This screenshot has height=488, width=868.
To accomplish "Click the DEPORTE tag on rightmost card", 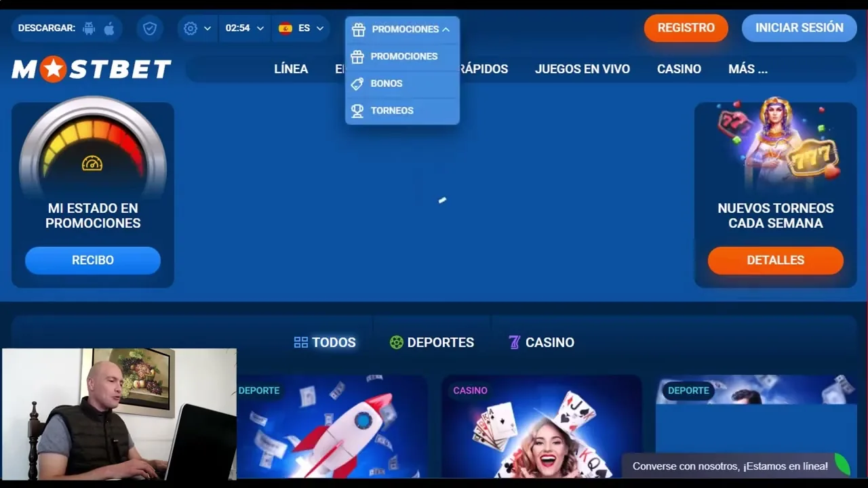I will pos(688,390).
